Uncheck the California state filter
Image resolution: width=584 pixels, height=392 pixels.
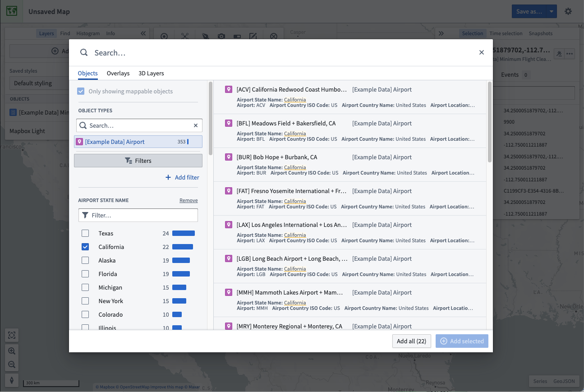click(x=85, y=247)
